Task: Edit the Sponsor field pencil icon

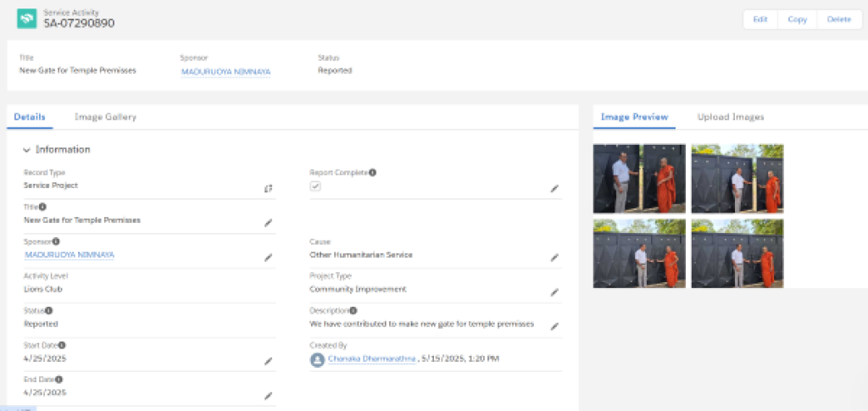Action: (269, 258)
